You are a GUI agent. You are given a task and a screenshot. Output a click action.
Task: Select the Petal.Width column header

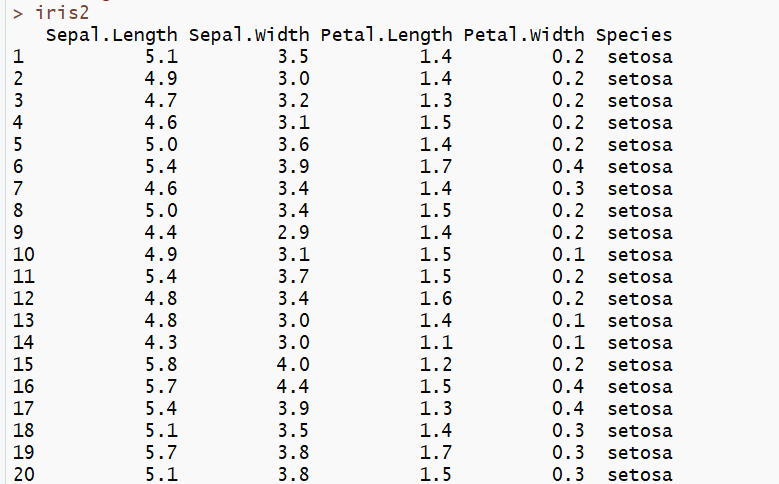[x=524, y=35]
